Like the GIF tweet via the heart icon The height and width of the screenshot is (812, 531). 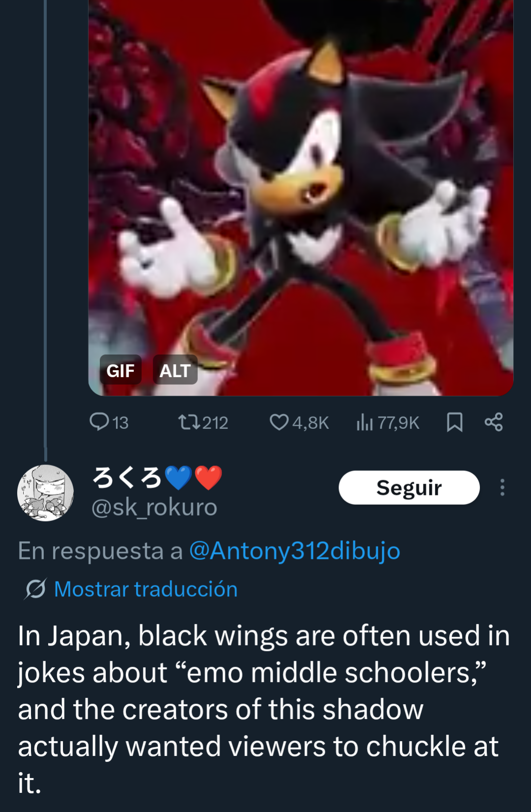click(279, 422)
